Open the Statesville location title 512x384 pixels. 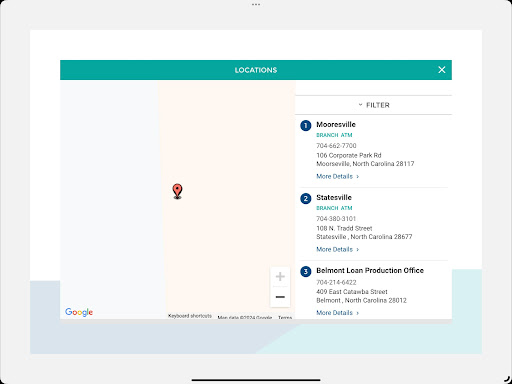[334, 197]
